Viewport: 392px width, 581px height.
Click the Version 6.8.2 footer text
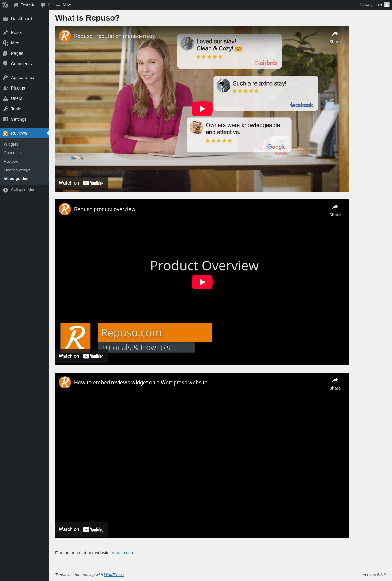(x=374, y=575)
